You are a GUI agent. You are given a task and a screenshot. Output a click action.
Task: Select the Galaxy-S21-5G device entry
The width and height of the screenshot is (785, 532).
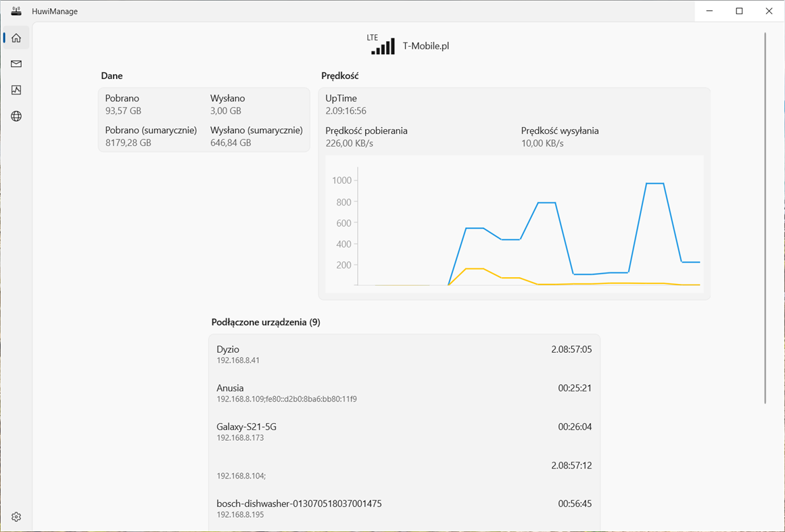[x=402, y=431]
